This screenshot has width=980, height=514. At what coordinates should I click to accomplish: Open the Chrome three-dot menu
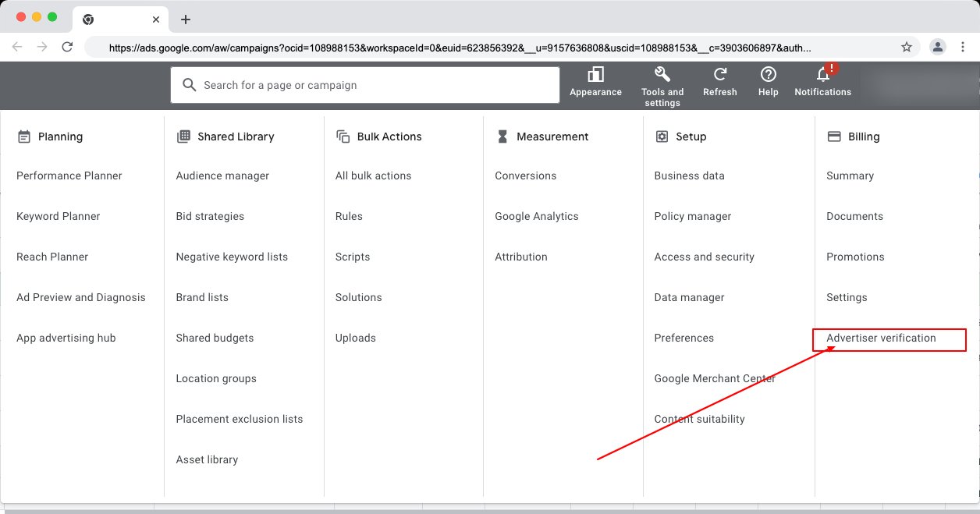click(x=964, y=47)
